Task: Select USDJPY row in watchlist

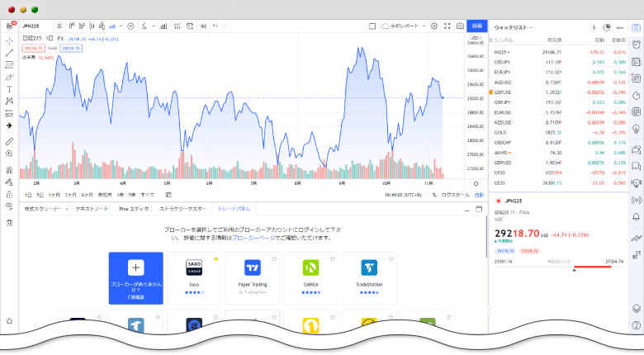Action: [559, 62]
